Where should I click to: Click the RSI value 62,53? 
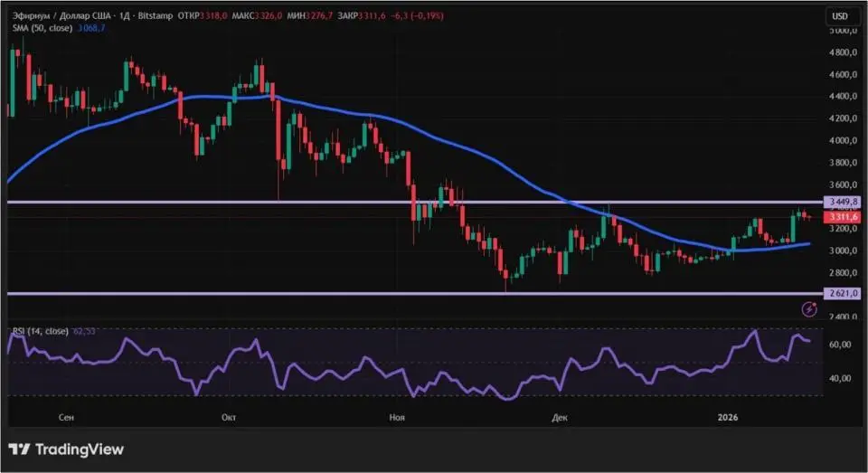[x=84, y=331]
